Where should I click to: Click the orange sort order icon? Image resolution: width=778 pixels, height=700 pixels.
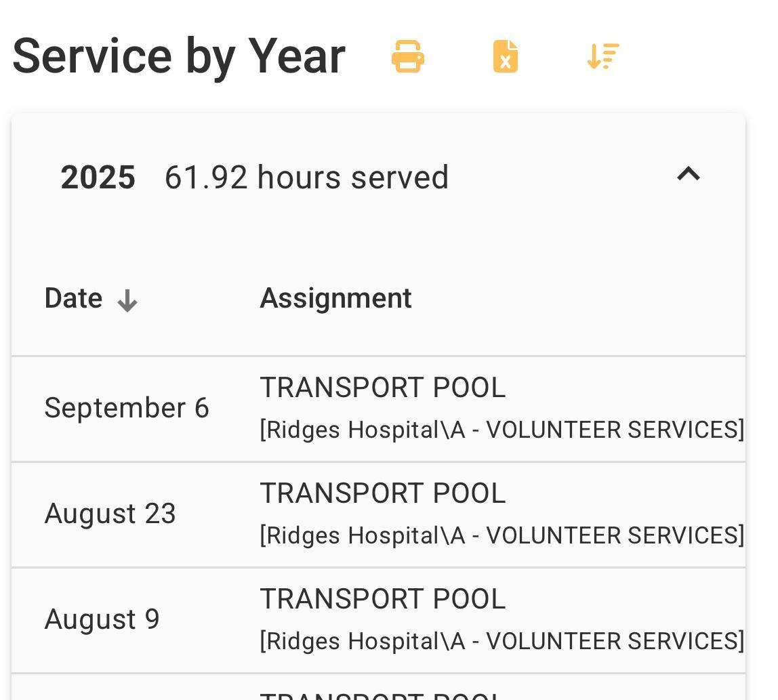[x=603, y=56]
